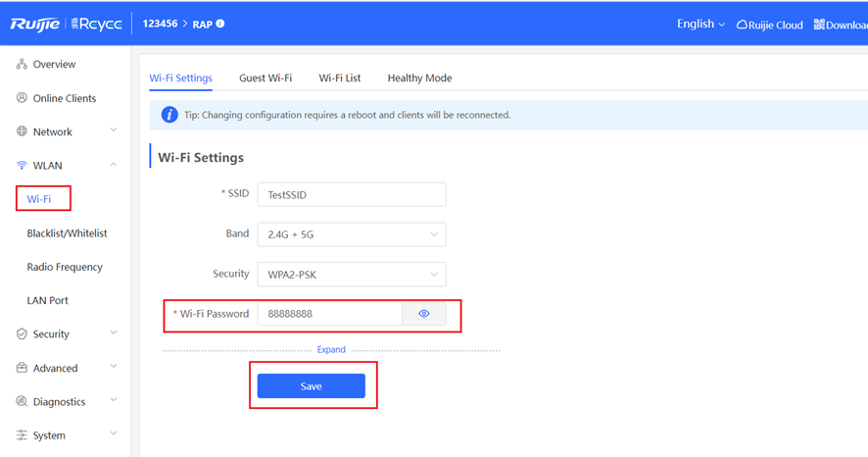The height and width of the screenshot is (457, 868).
Task: Click the SSID input field
Action: 352,194
